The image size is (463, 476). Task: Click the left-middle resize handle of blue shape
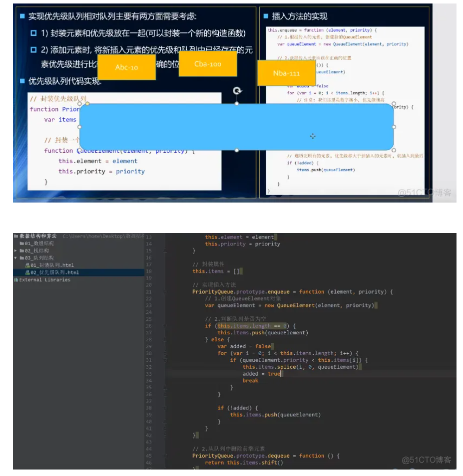pos(79,127)
